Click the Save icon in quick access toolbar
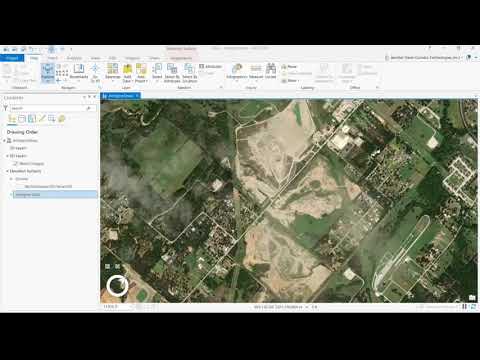This screenshot has height=360, width=480. [23, 50]
